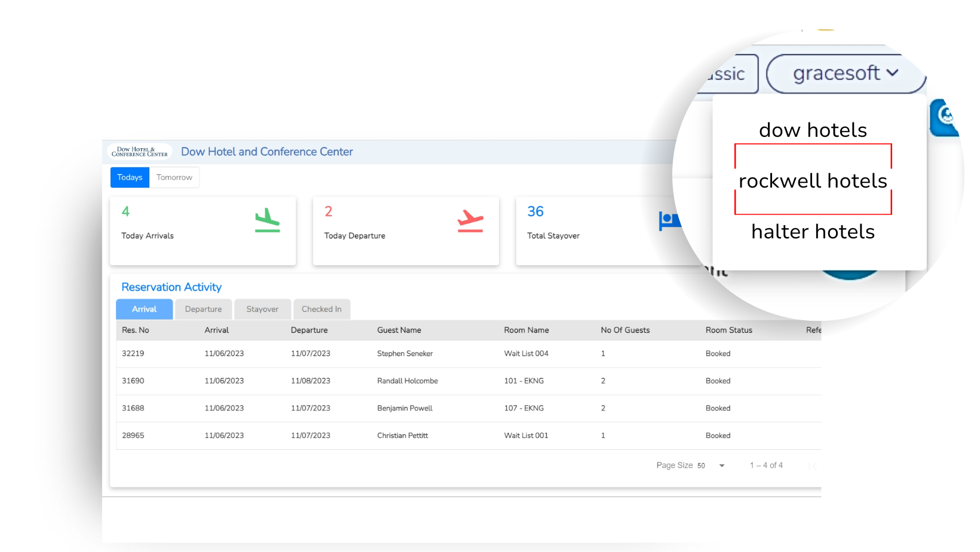
Task: Expand the gracesoft property dropdown
Action: pos(845,73)
